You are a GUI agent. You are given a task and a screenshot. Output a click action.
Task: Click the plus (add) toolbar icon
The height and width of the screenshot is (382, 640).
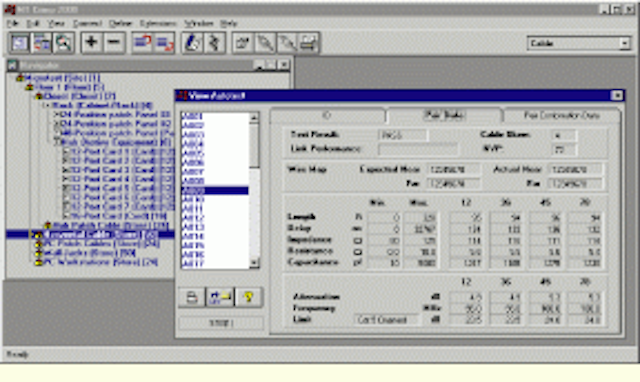pyautogui.click(x=91, y=42)
